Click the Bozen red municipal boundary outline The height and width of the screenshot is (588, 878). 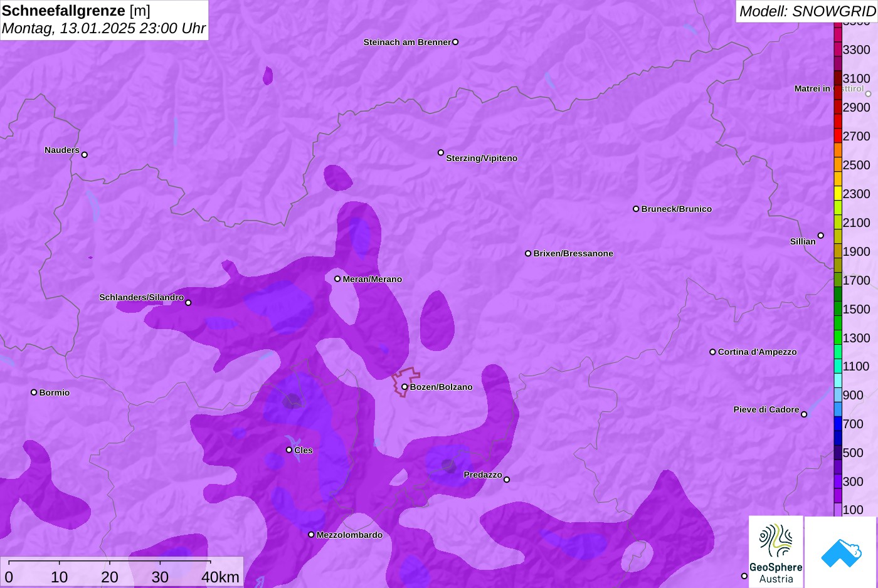(406, 382)
